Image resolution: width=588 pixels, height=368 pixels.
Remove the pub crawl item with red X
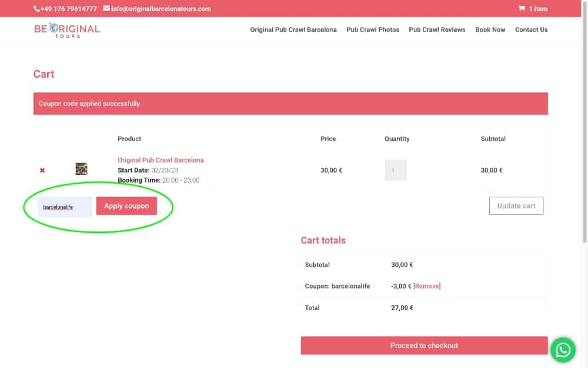point(42,170)
